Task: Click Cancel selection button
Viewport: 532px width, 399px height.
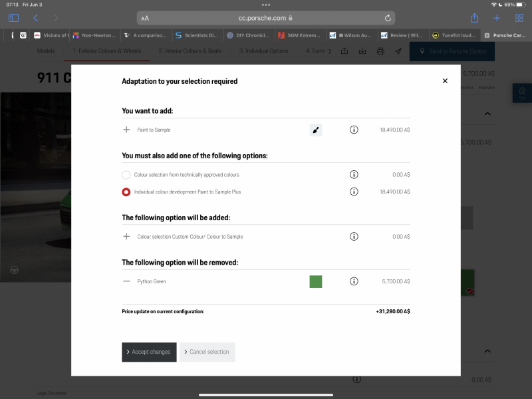Action: pos(207,352)
